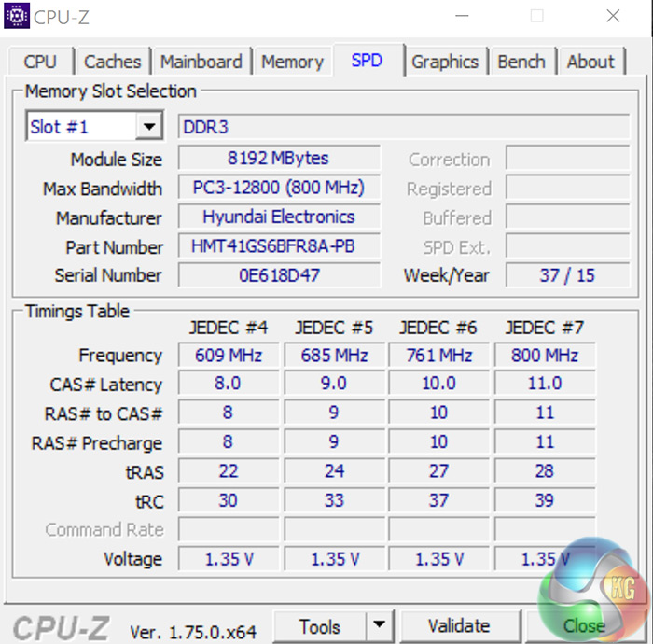Click the 609 MHz frequency cell
This screenshot has height=644, width=653.
(229, 356)
